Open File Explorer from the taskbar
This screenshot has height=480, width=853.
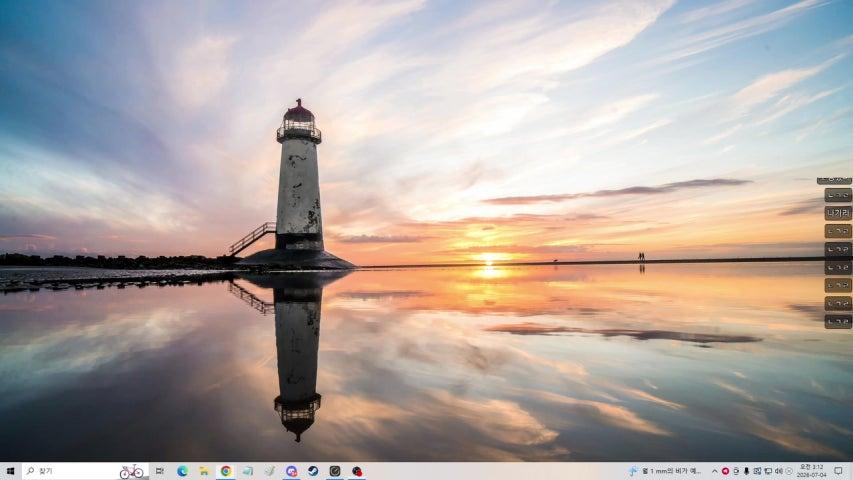(204, 471)
